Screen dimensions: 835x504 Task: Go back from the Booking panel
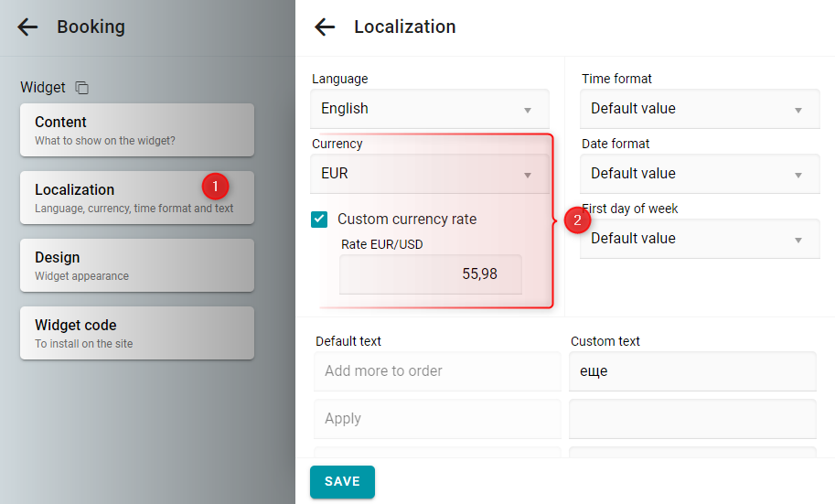pos(27,27)
